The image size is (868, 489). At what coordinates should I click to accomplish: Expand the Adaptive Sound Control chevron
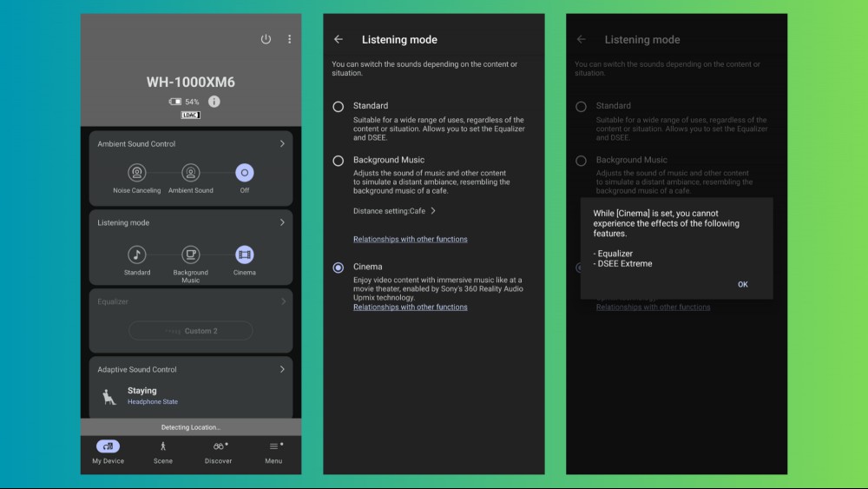282,369
